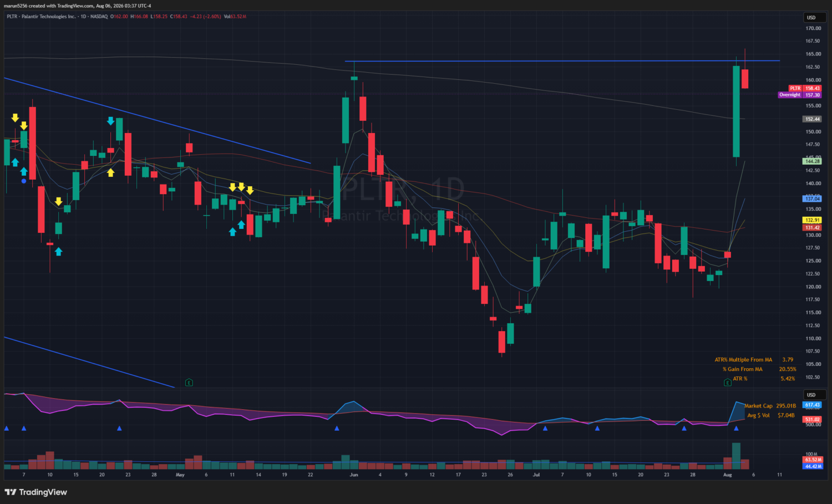Screen dimensions: 832x504
Task: Select the PLTR 158.43 last price label
Action: 805,88
